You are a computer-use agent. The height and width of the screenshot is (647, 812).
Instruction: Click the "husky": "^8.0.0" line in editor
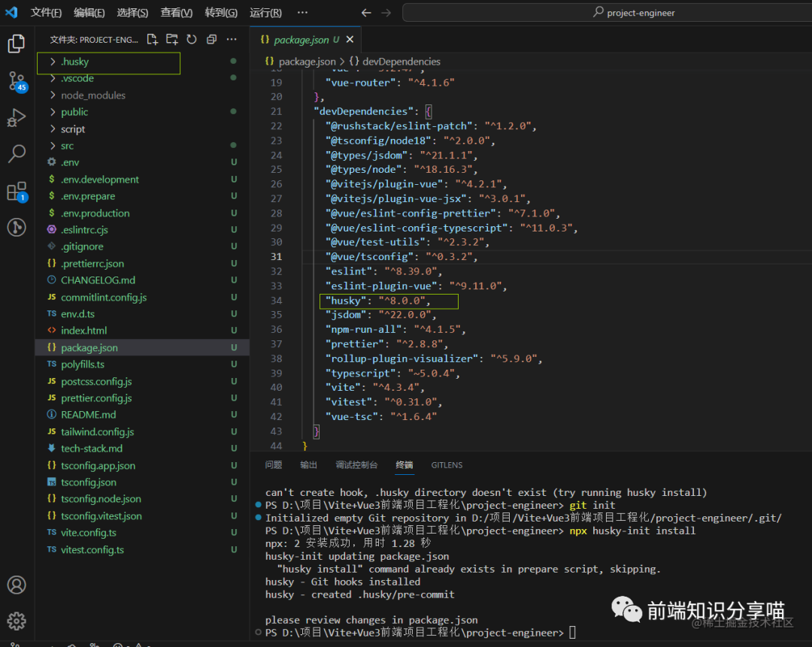coord(378,301)
